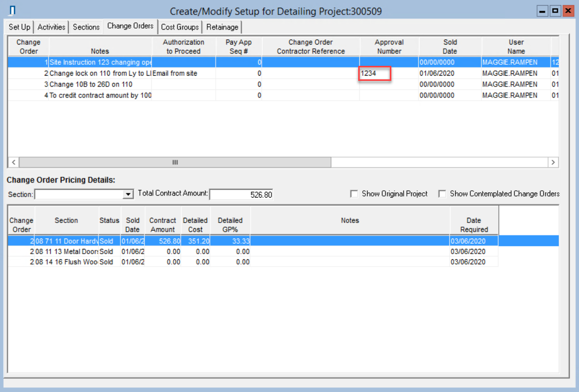Switch to the Set Up tab
The height and width of the screenshot is (392, 579).
click(20, 27)
